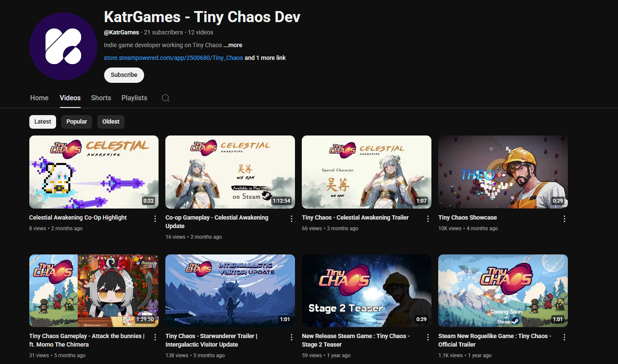This screenshot has height=364, width=618.
Task: Play the 1:12:54 Co-op Gameplay thumbnail
Action: (x=230, y=172)
